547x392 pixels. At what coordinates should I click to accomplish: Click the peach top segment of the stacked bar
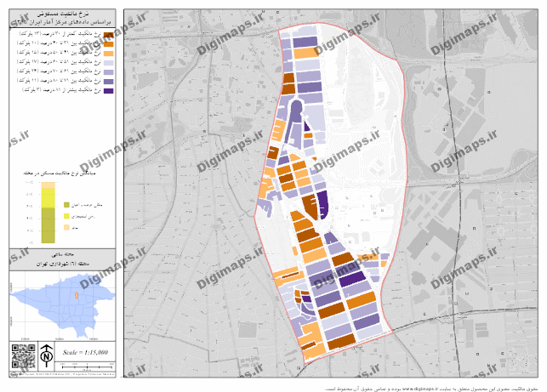coord(48,185)
